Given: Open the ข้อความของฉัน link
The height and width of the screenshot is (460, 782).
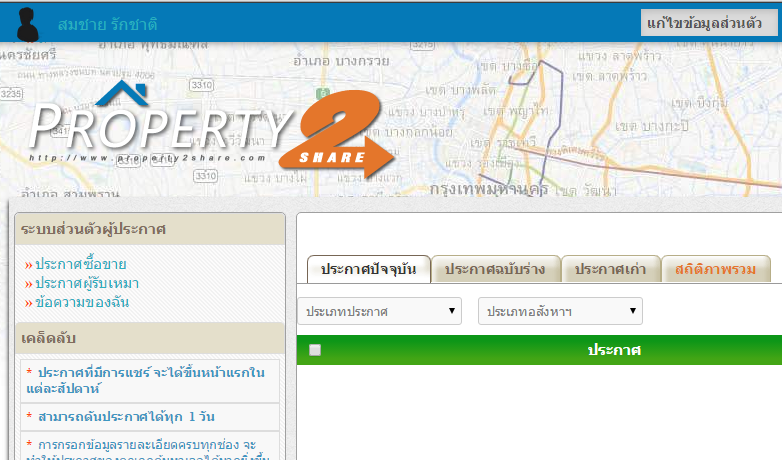Looking at the screenshot, I should (x=82, y=302).
